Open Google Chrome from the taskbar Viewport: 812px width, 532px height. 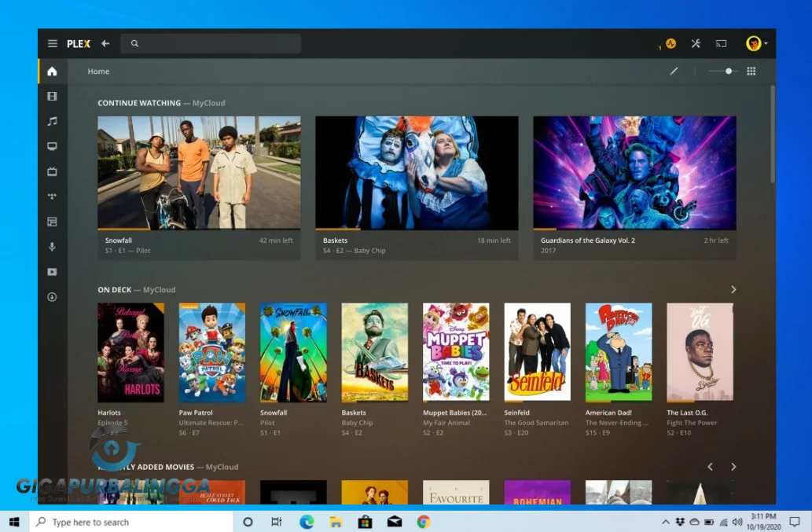pyautogui.click(x=424, y=522)
